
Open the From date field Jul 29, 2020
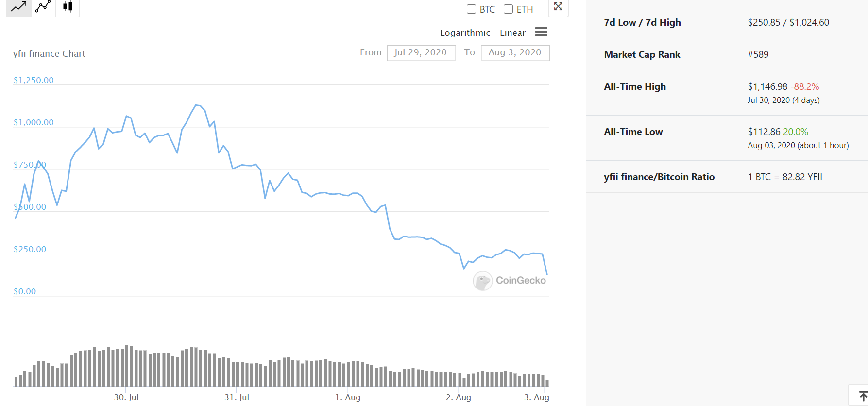(x=421, y=53)
